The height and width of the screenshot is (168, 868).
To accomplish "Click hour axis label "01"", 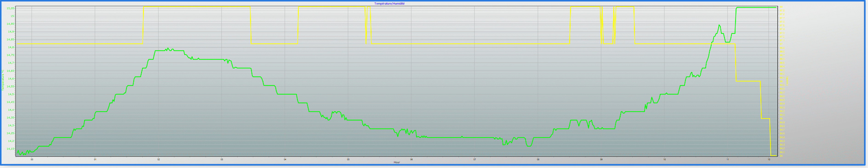I will [x=95, y=160].
